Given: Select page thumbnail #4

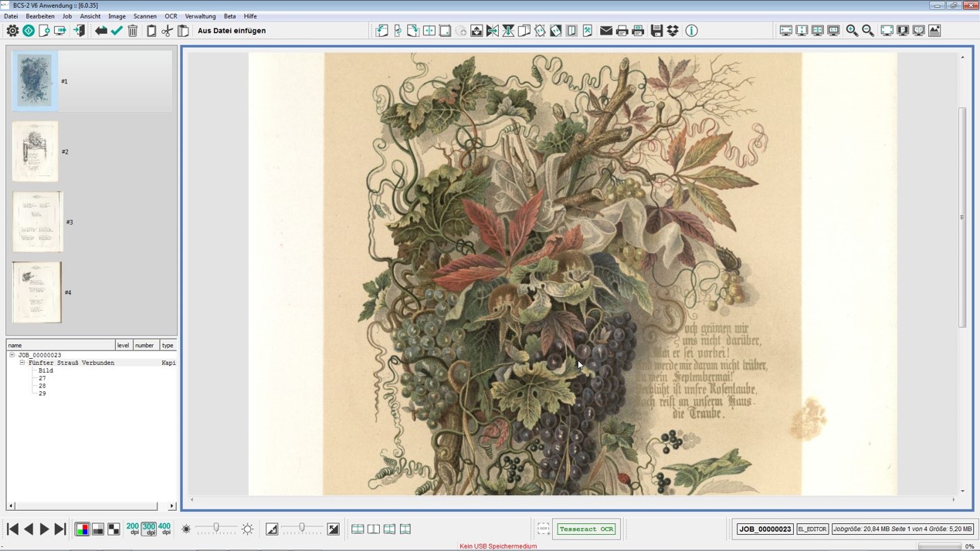Looking at the screenshot, I should tap(37, 292).
